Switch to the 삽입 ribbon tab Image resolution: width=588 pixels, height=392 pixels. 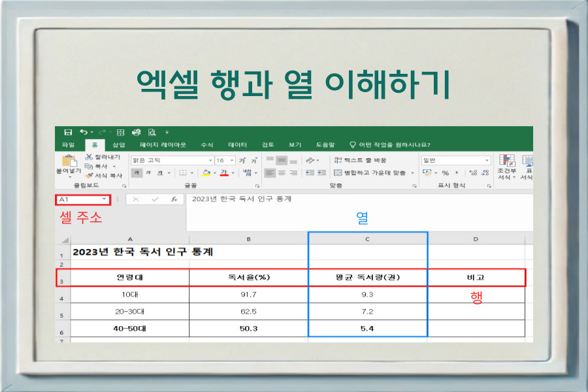pyautogui.click(x=119, y=145)
